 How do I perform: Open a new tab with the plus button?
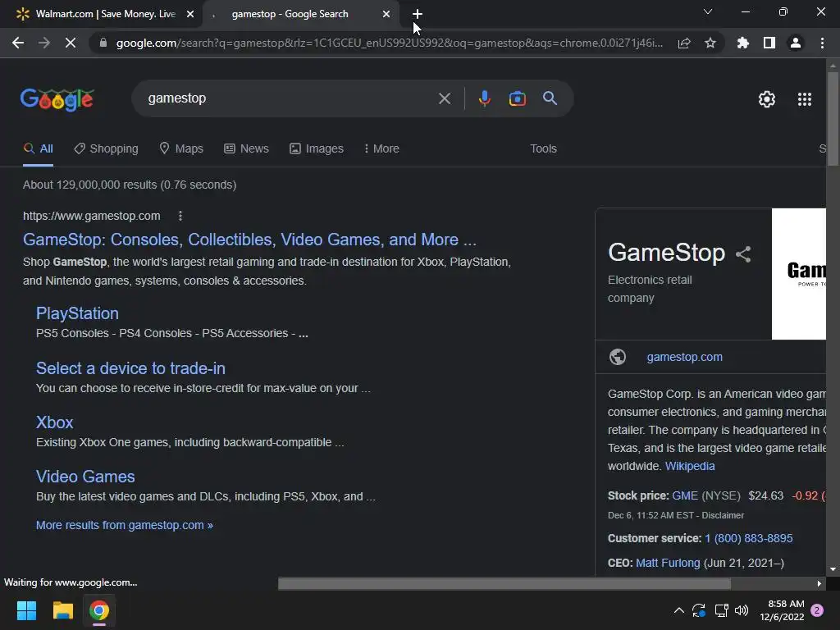418,14
